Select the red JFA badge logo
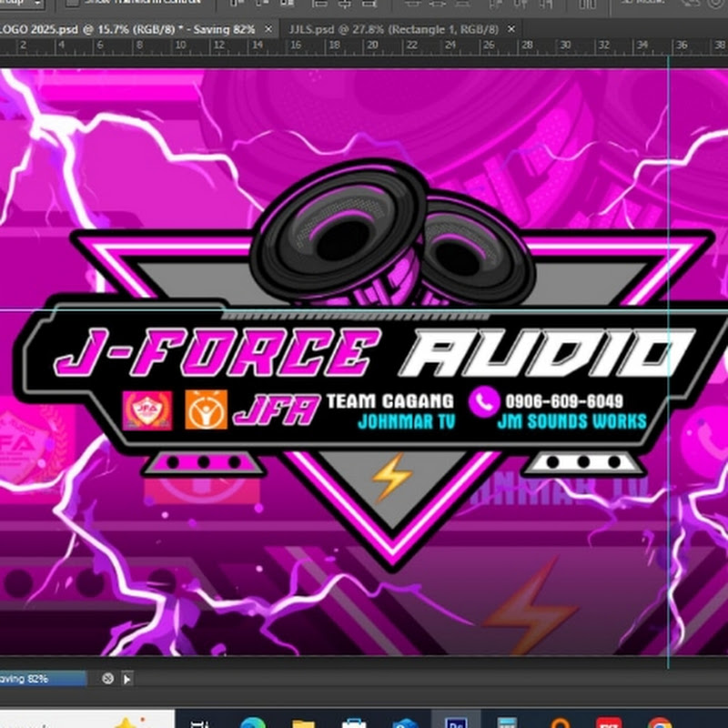This screenshot has height=728, width=728. pos(147,410)
